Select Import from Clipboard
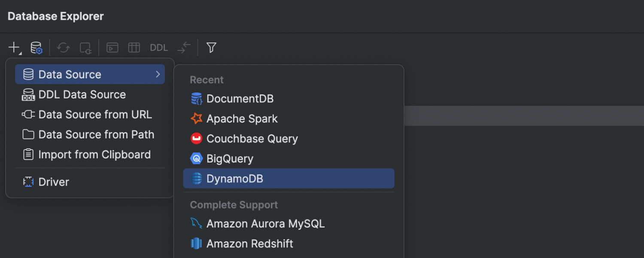The width and height of the screenshot is (644, 258). pos(94,154)
